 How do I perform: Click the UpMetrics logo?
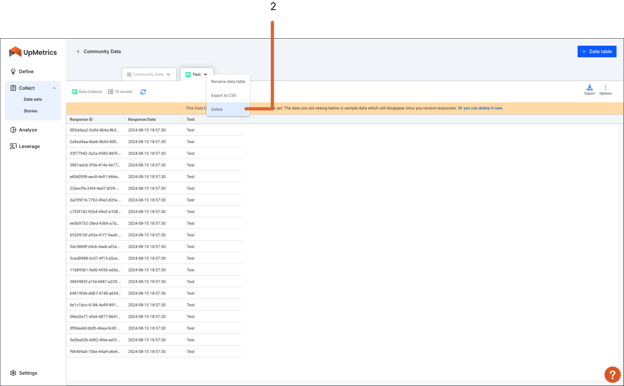coord(33,52)
